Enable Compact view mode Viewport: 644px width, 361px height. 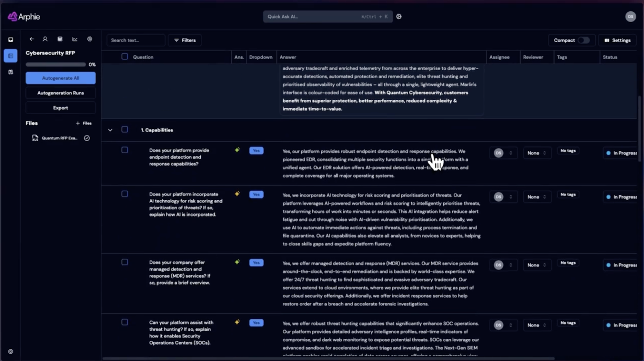[584, 40]
